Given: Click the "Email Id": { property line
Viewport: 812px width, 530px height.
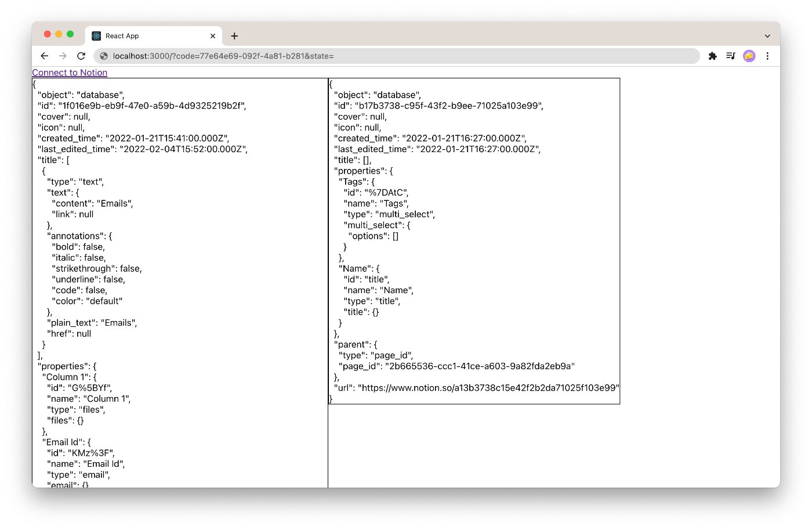Looking at the screenshot, I should pos(66,442).
